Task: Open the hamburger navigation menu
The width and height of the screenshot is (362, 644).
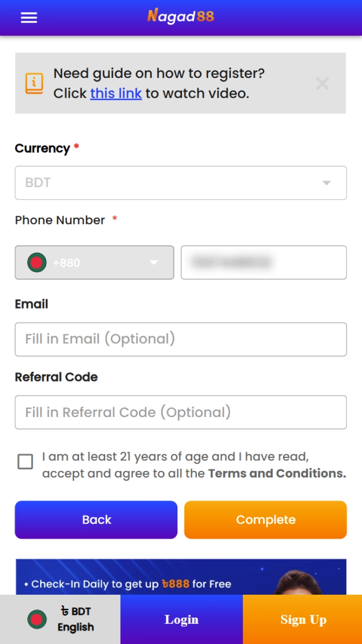Action: tap(29, 18)
